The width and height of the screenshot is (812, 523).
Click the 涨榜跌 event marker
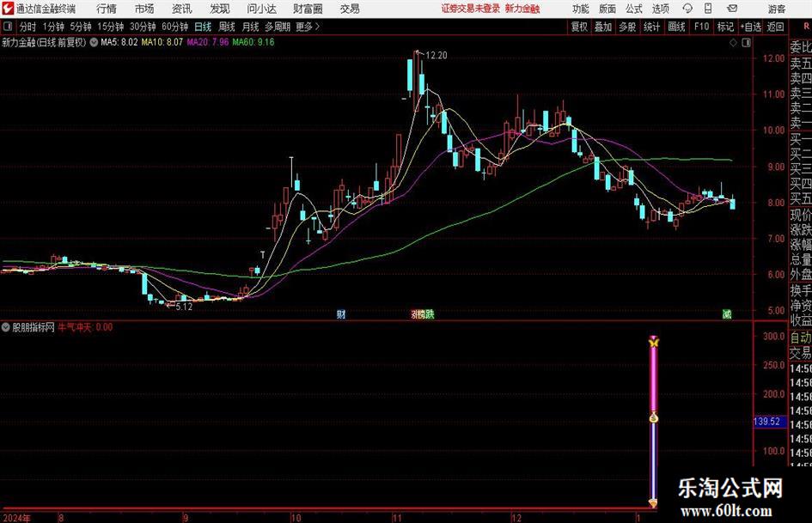pyautogui.click(x=423, y=314)
